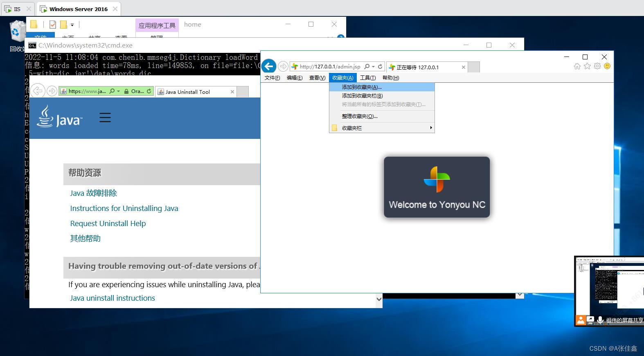Click the back arrow in Java browser window
Image resolution: width=644 pixels, height=356 pixels.
coord(38,91)
